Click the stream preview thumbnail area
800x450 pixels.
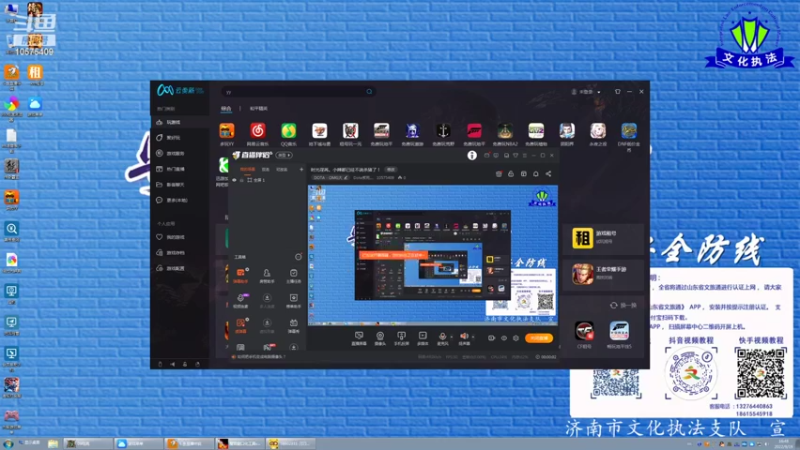coord(433,255)
